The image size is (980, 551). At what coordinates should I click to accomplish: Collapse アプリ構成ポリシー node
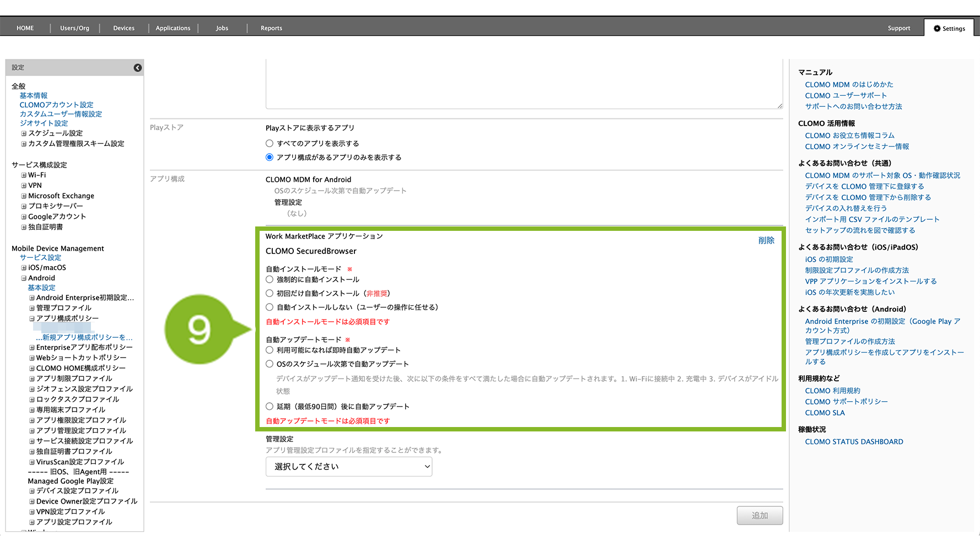click(32, 318)
